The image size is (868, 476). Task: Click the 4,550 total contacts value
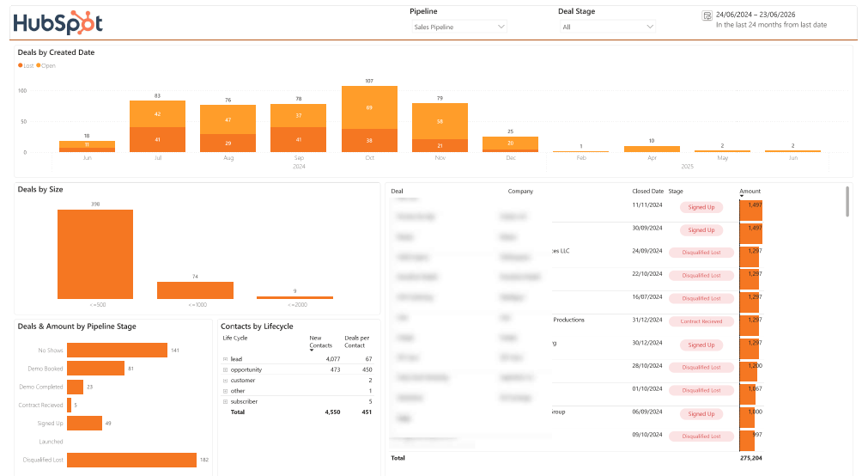click(x=333, y=412)
